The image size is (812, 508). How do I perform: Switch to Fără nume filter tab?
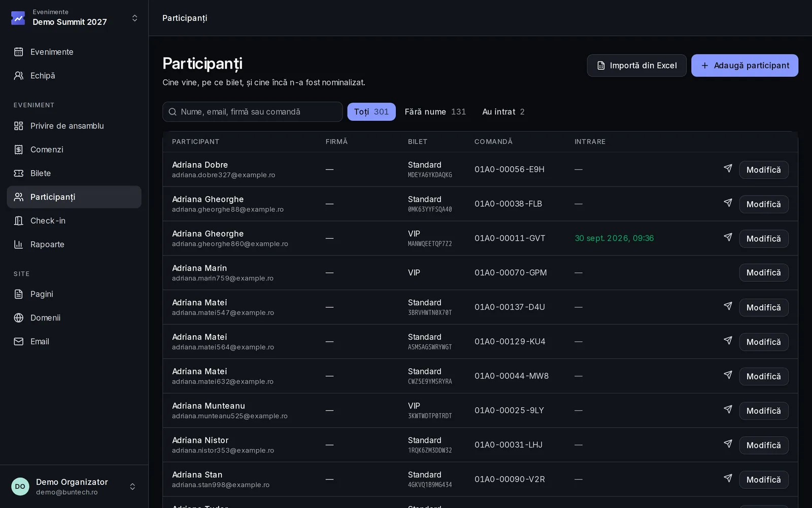pyautogui.click(x=435, y=112)
